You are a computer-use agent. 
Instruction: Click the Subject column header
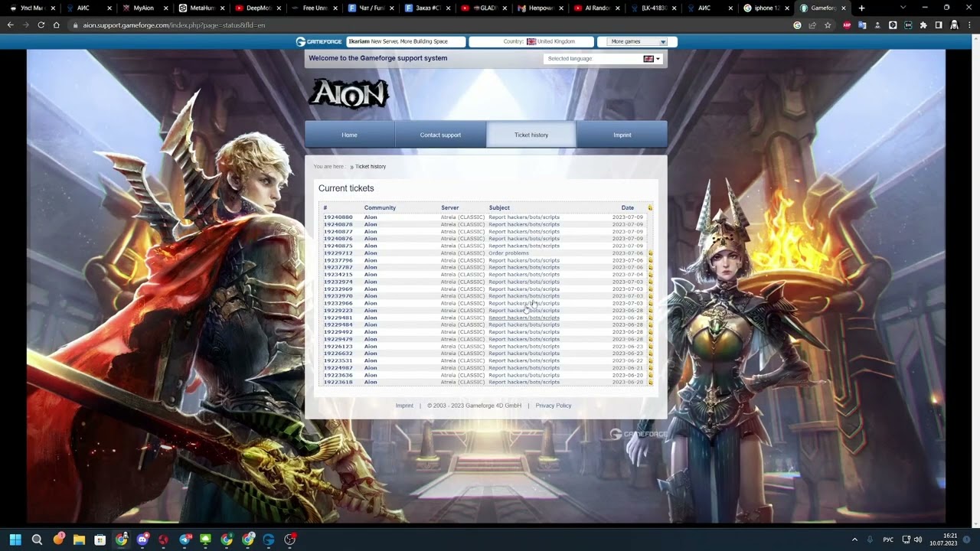tap(499, 207)
